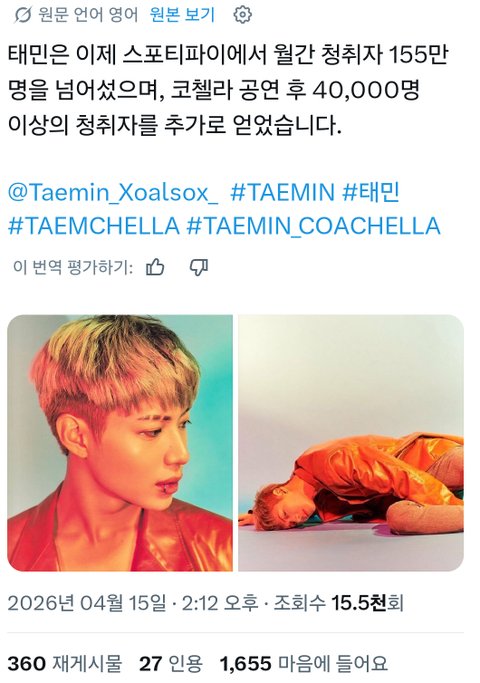This screenshot has width=480, height=683.
Task: Open the #태민 hashtag
Action: coord(371,193)
